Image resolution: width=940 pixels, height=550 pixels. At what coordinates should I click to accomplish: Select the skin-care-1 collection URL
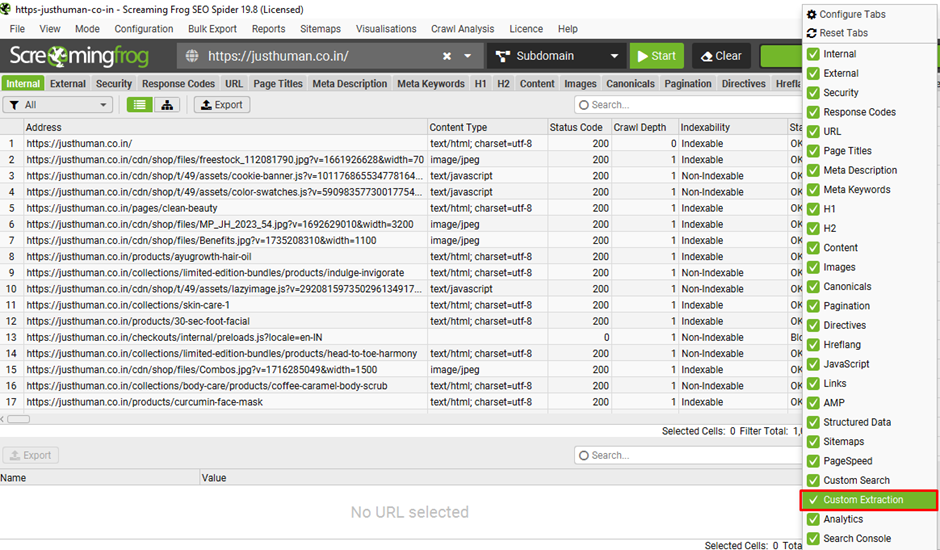click(x=128, y=305)
